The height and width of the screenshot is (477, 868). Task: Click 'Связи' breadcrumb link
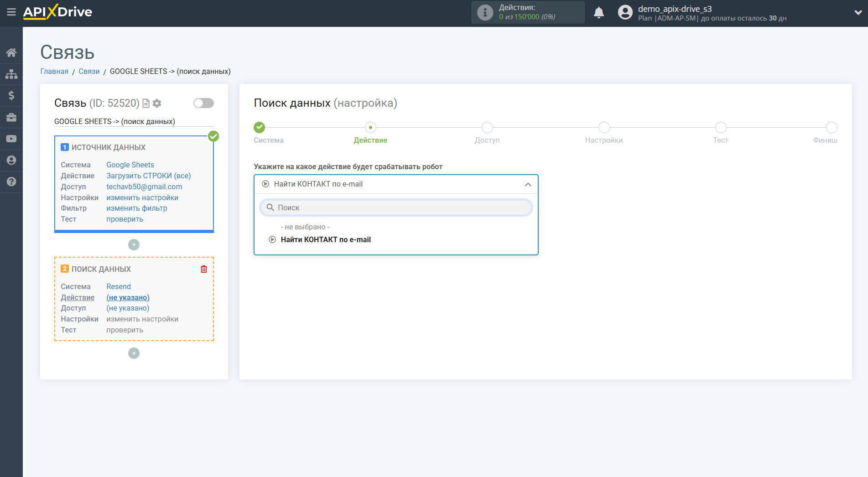89,71
